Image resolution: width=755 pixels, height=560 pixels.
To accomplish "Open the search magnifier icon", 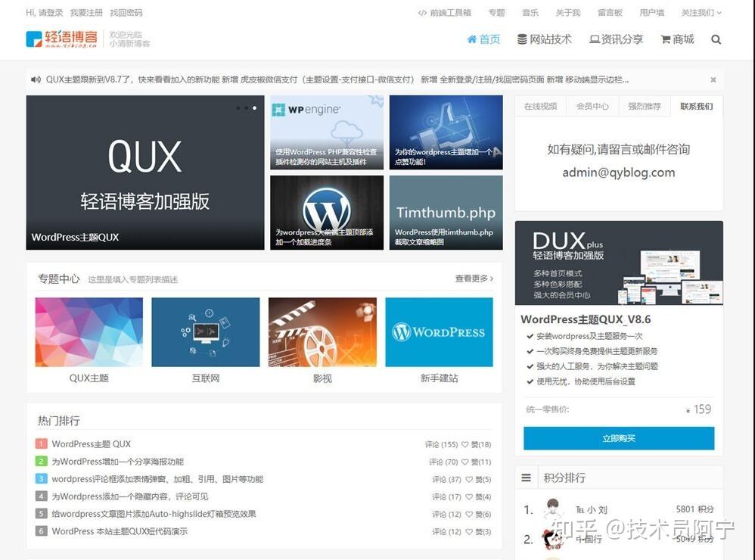I will [x=716, y=39].
